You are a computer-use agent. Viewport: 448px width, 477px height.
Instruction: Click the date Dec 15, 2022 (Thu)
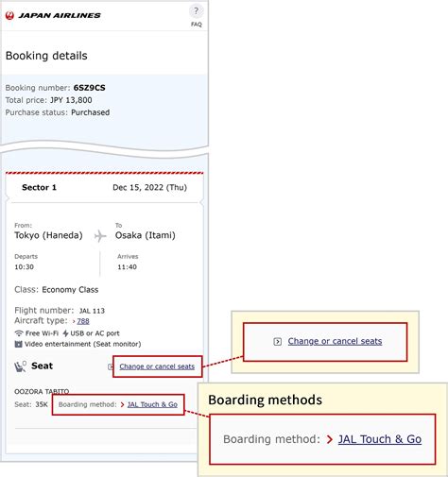tap(149, 187)
